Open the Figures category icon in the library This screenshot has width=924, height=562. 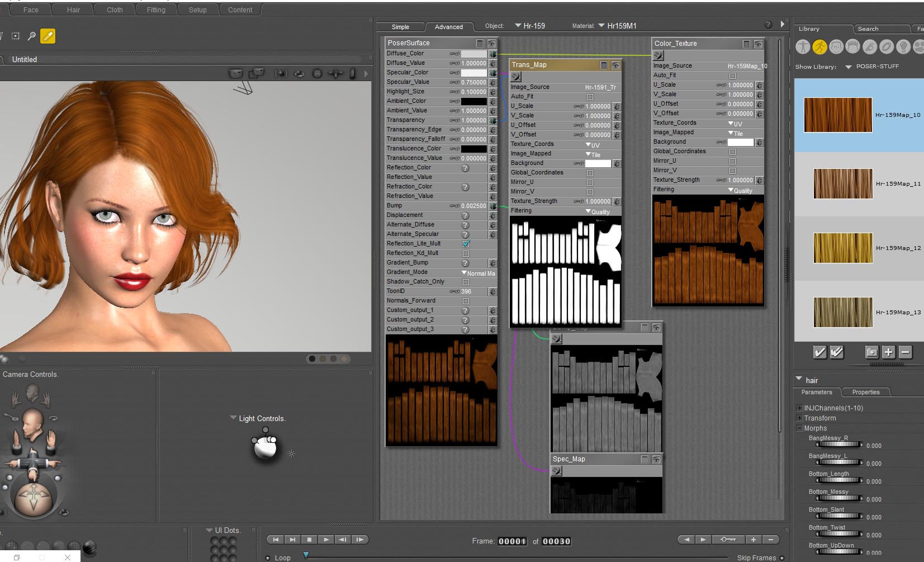[x=803, y=47]
